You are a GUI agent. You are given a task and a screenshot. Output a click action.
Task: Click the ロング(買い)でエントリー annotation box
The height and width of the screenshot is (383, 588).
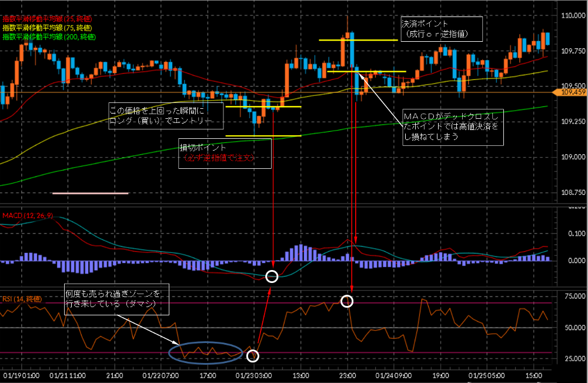[x=166, y=116]
